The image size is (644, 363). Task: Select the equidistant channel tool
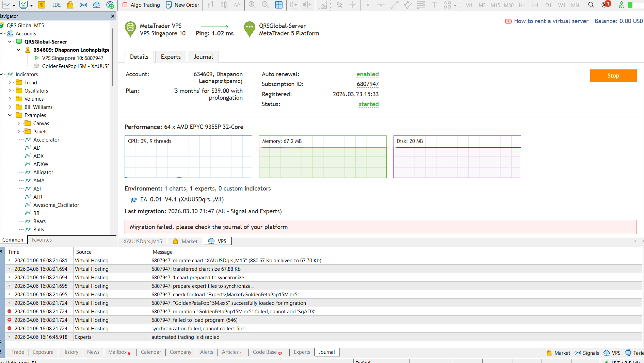click(x=408, y=5)
